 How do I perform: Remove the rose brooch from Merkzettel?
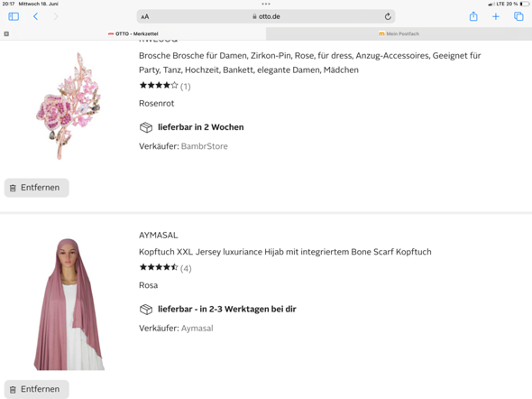coord(37,188)
